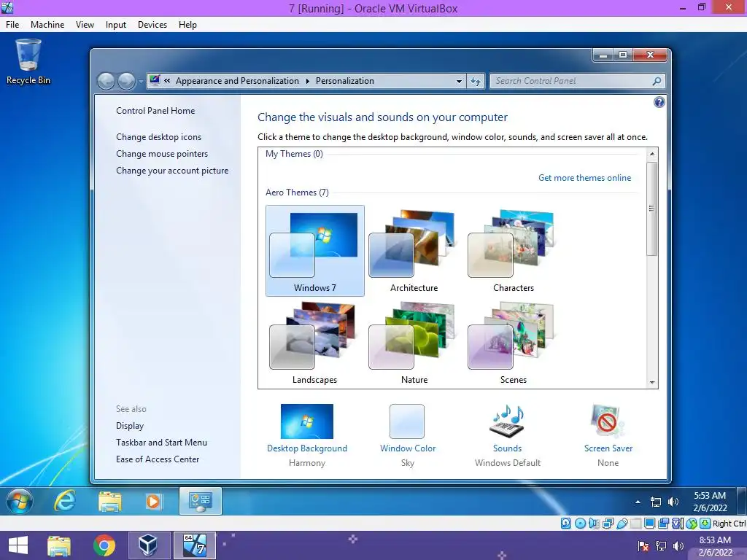The width and height of the screenshot is (747, 560).
Task: Open host File Explorer taskbar icon
Action: [x=59, y=545]
